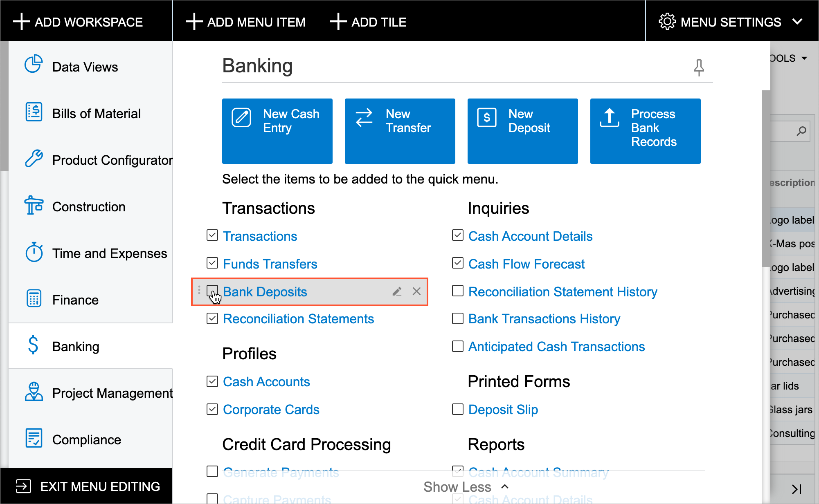Click the pin icon beside Banking title
Viewport: 819px width, 504px height.
click(699, 67)
